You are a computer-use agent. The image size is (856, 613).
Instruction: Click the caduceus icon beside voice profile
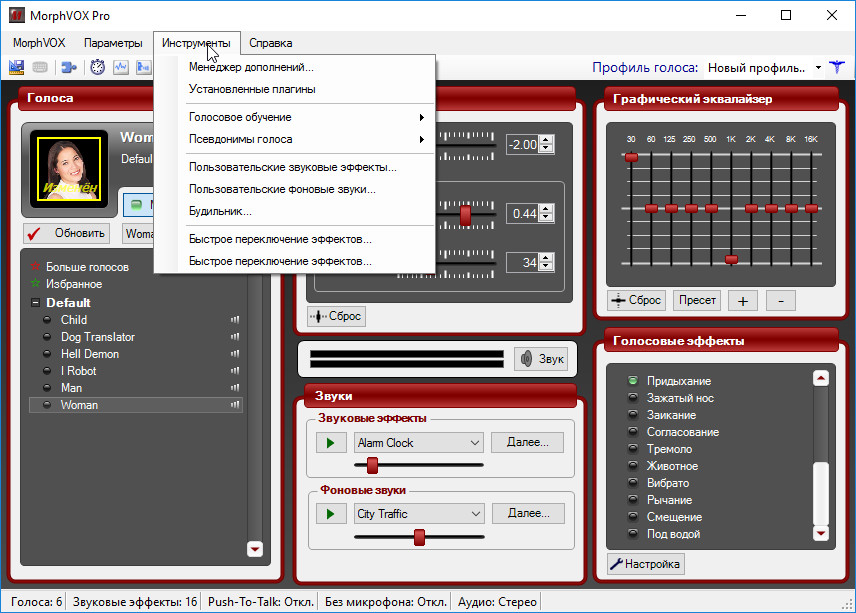836,68
